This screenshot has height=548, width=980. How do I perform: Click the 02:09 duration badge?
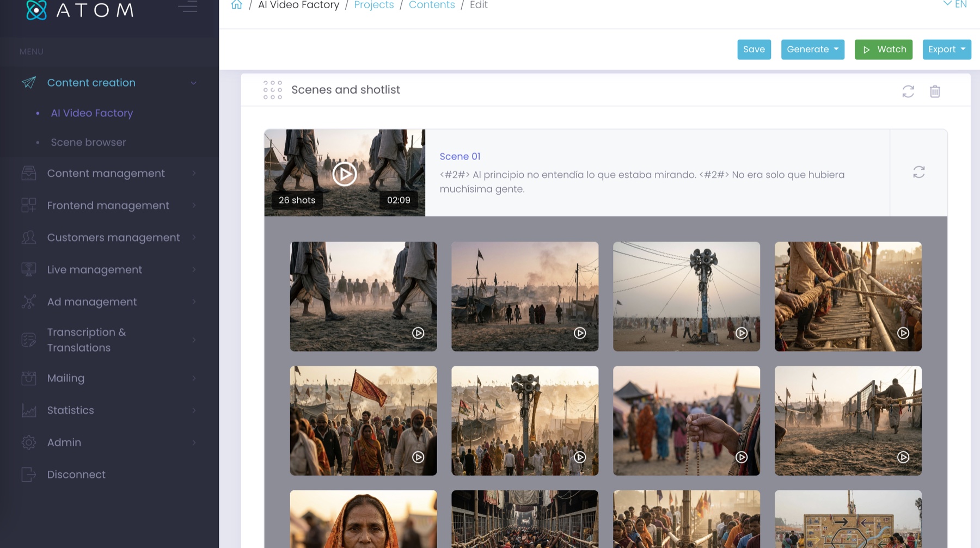pyautogui.click(x=399, y=200)
